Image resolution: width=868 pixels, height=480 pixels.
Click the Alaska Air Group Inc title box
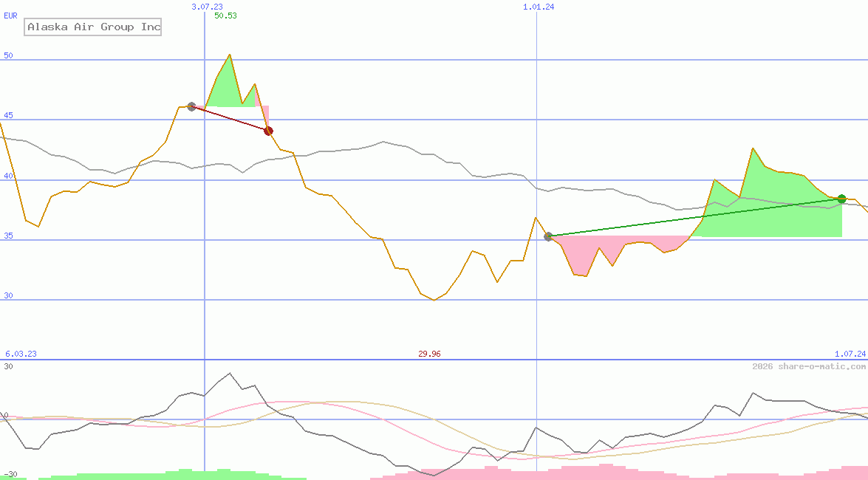(93, 27)
